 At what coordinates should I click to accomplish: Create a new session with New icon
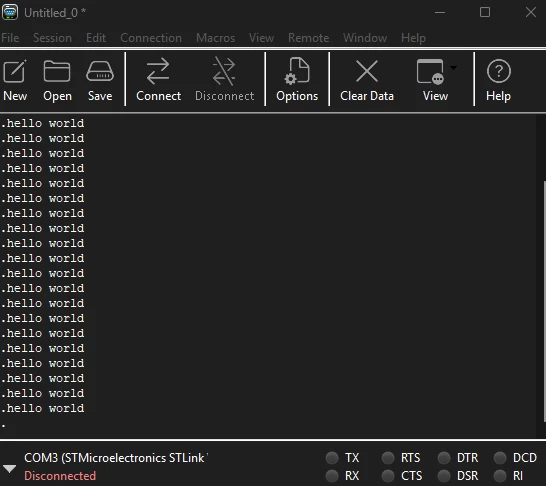click(x=15, y=80)
